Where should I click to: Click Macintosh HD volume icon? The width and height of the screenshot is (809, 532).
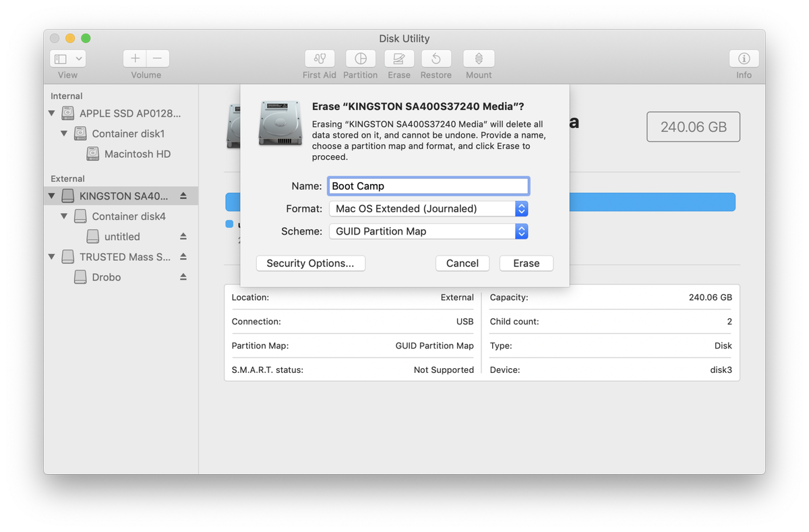(93, 154)
